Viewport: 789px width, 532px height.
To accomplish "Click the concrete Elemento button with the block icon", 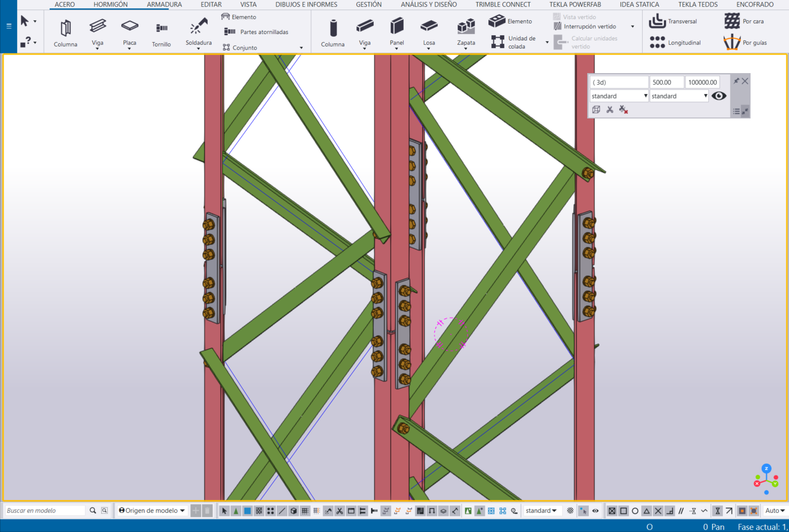I will pyautogui.click(x=510, y=21).
